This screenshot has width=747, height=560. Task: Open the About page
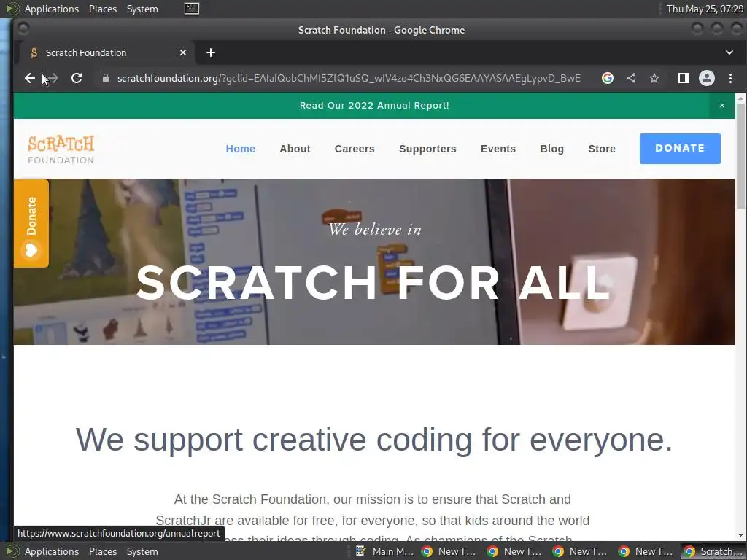coord(295,149)
